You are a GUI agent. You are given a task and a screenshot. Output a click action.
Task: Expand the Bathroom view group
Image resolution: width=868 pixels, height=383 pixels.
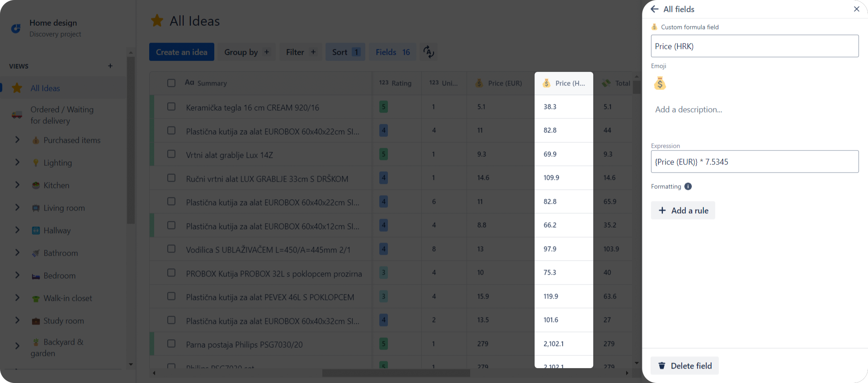(17, 252)
